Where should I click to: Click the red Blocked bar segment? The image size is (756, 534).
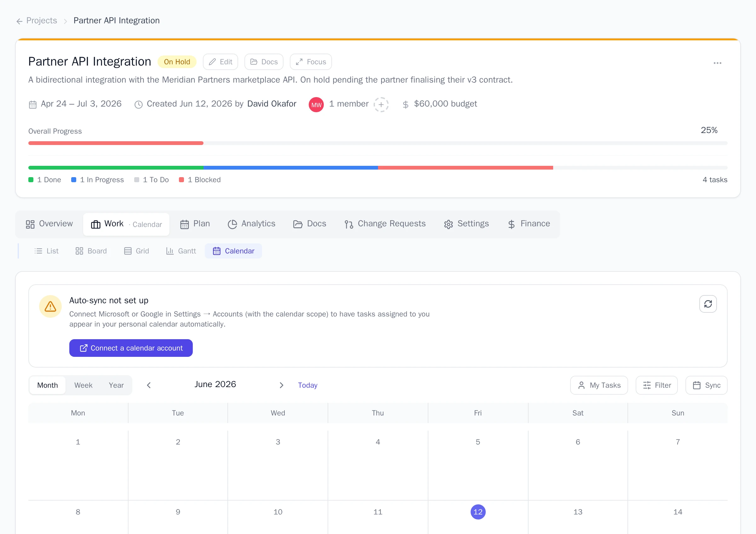[465, 168]
